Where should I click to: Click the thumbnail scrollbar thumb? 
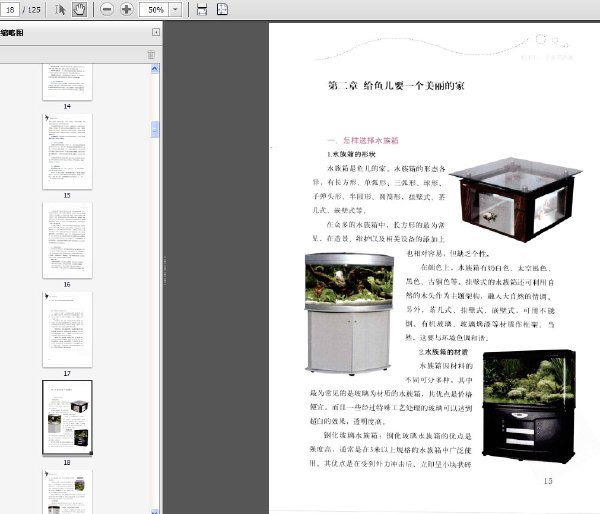[x=155, y=129]
